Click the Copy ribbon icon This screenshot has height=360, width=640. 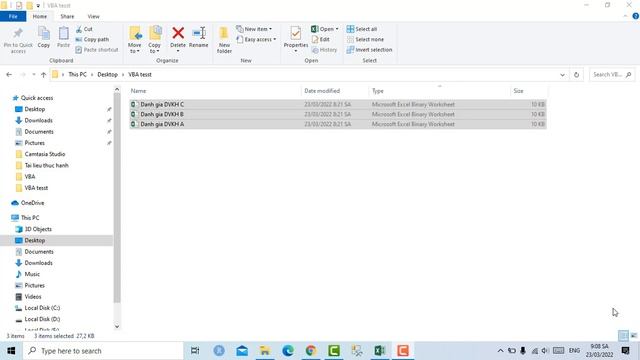pos(44,38)
